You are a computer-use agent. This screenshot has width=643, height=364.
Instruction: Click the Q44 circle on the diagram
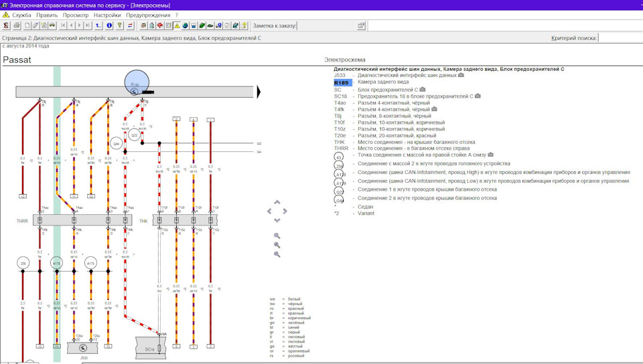pos(117,144)
